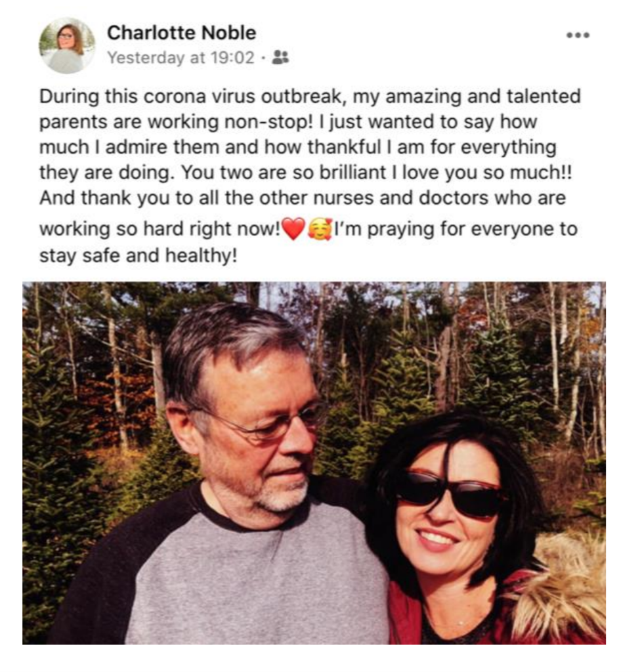Click the text stay safe and healthy
The height and width of the screenshot is (672, 642).
point(138,255)
